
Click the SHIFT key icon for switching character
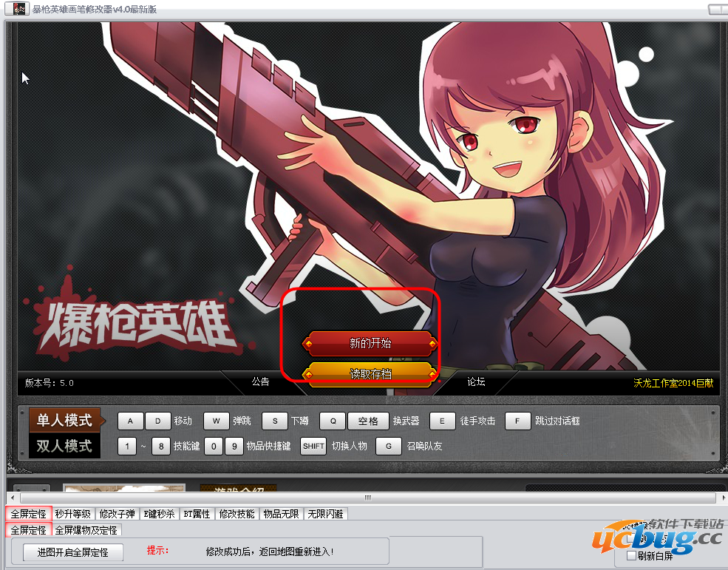(313, 447)
